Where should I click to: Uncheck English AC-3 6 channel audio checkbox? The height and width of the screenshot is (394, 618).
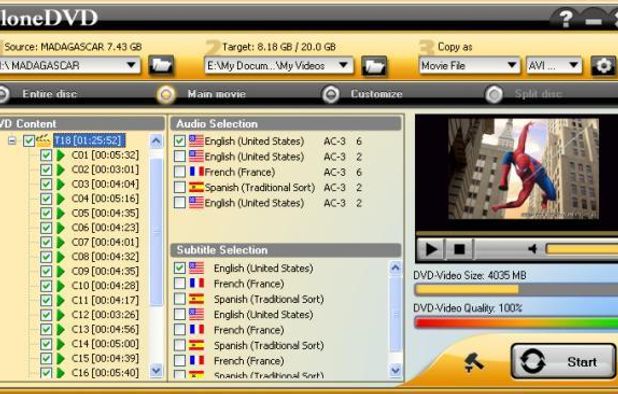(x=180, y=141)
